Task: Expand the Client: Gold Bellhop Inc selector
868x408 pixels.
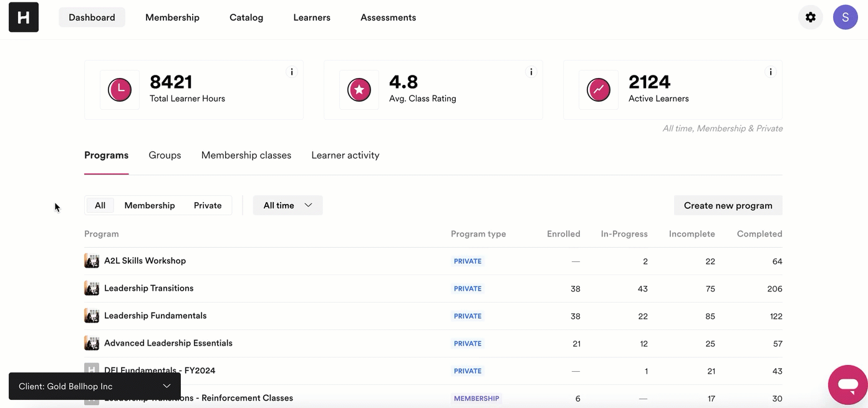Action: pos(95,386)
